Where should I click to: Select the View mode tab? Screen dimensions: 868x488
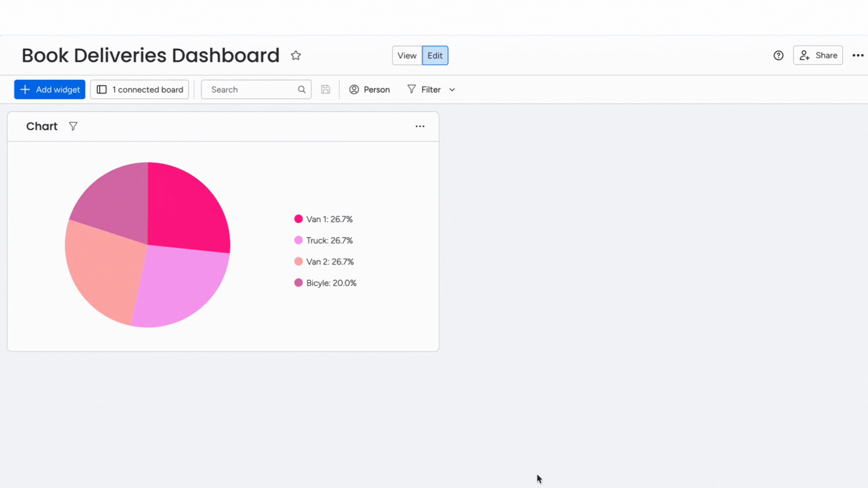point(406,55)
